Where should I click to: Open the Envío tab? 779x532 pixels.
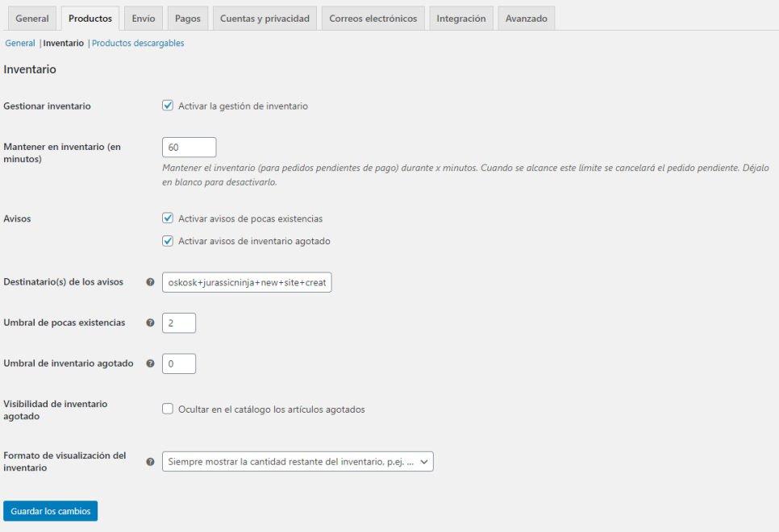click(144, 19)
